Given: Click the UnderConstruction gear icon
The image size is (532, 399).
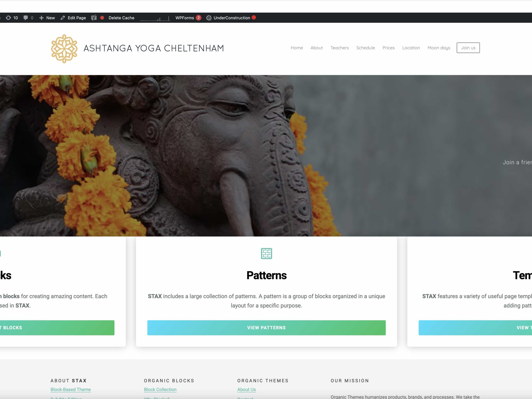Looking at the screenshot, I should pyautogui.click(x=209, y=18).
